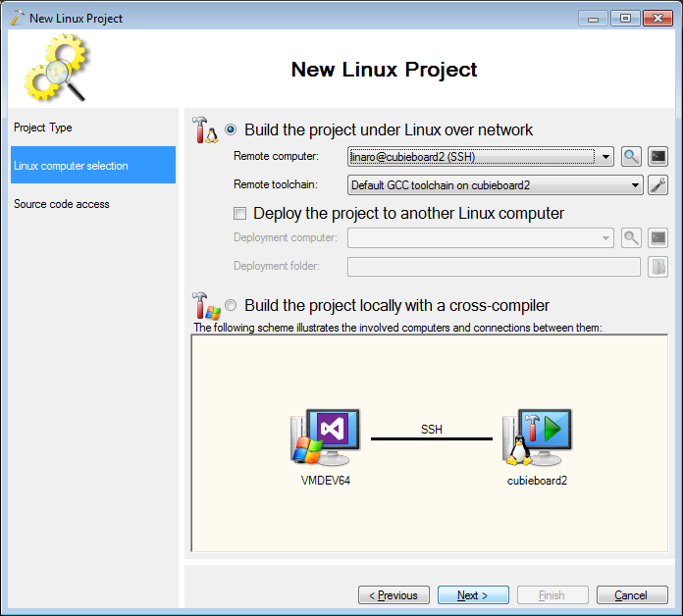This screenshot has width=683, height=616.
Task: Cancel the New Linux Project wizard
Action: [x=632, y=594]
